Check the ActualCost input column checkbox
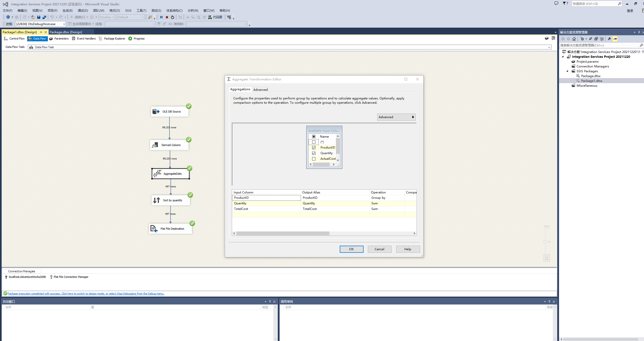Viewport: 644px width, 341px height. point(314,159)
